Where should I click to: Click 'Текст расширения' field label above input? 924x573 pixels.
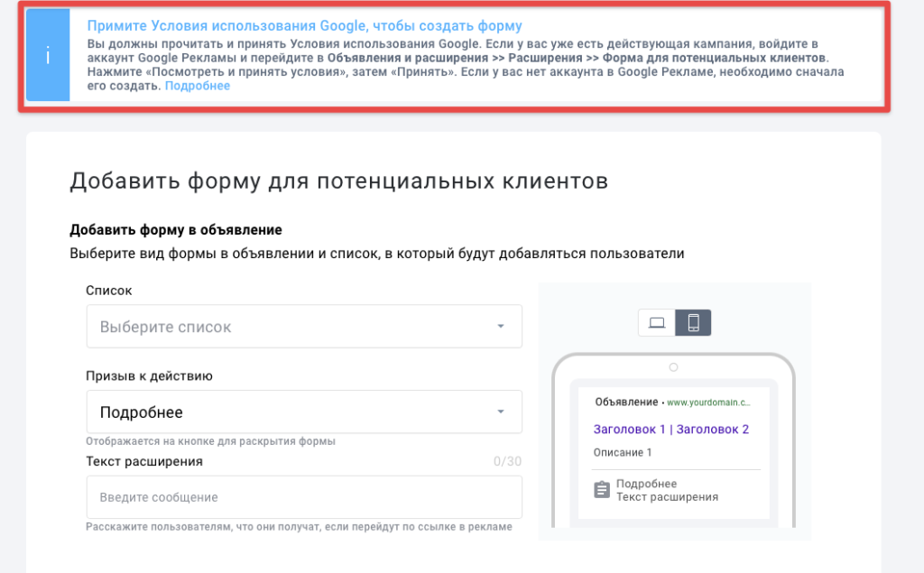tap(144, 462)
